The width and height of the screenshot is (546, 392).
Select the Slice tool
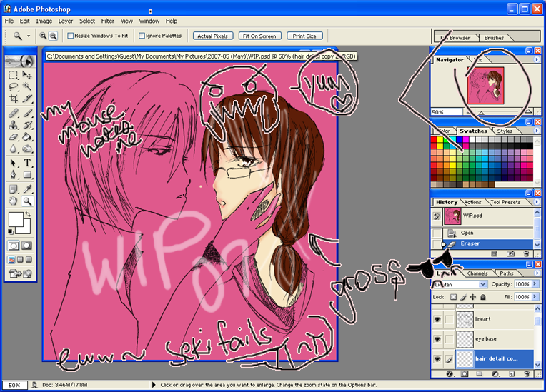click(x=27, y=99)
